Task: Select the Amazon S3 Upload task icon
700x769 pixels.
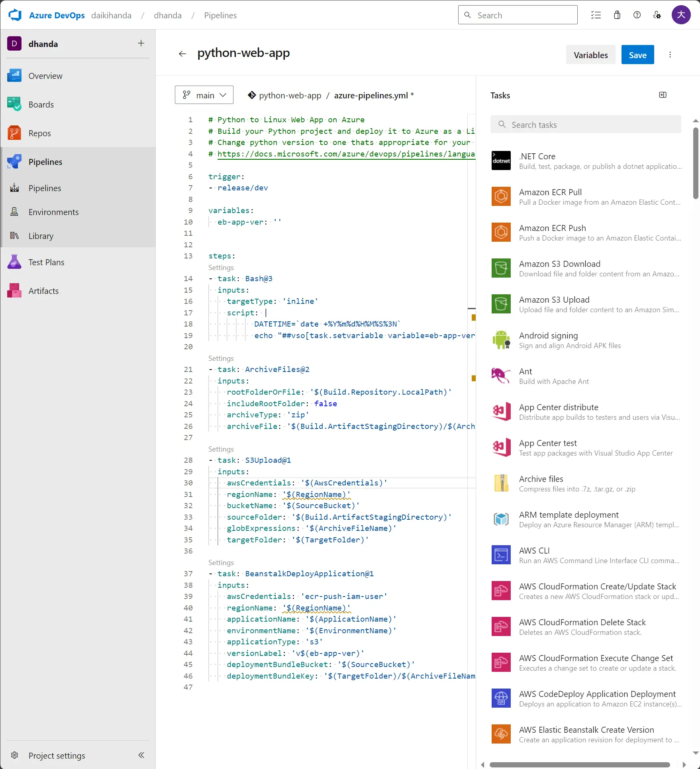Action: click(x=501, y=304)
